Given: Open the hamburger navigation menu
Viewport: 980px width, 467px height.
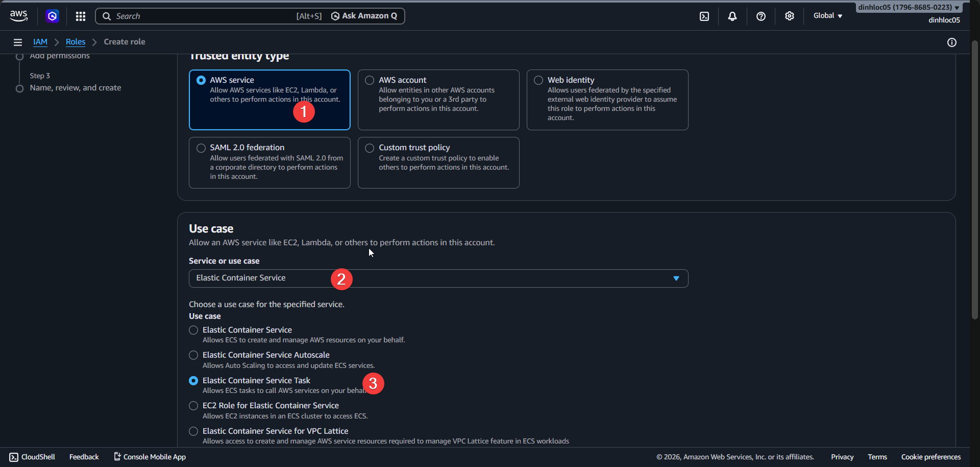Looking at the screenshot, I should [x=18, y=42].
